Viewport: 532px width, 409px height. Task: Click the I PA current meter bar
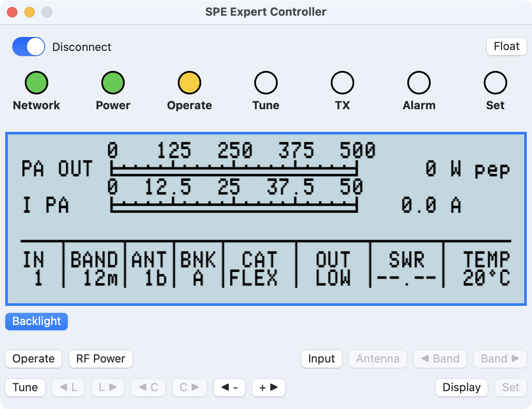(234, 205)
